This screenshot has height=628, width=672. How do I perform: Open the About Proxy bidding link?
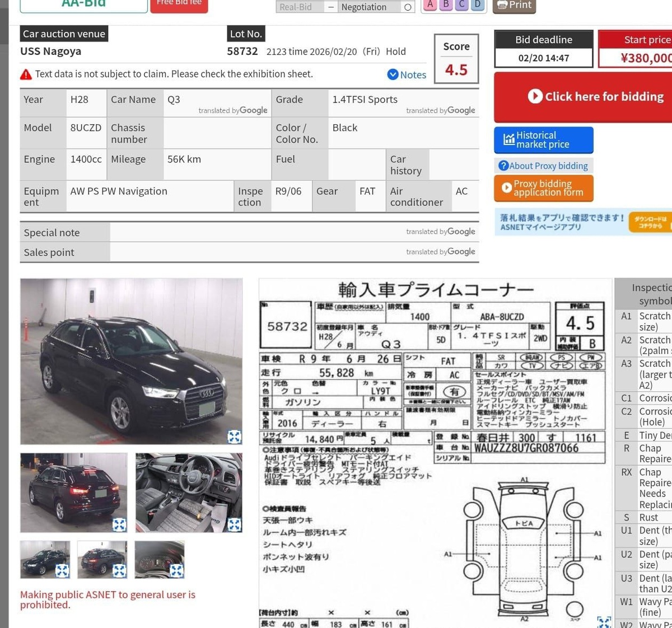543,166
